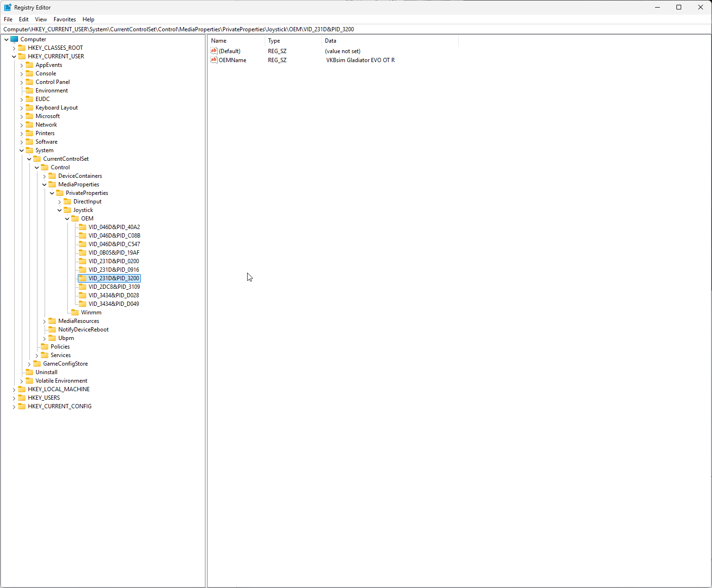Click the VID_046D&PID_40A2 folder icon
Screen dimensions: 712x588
point(83,227)
